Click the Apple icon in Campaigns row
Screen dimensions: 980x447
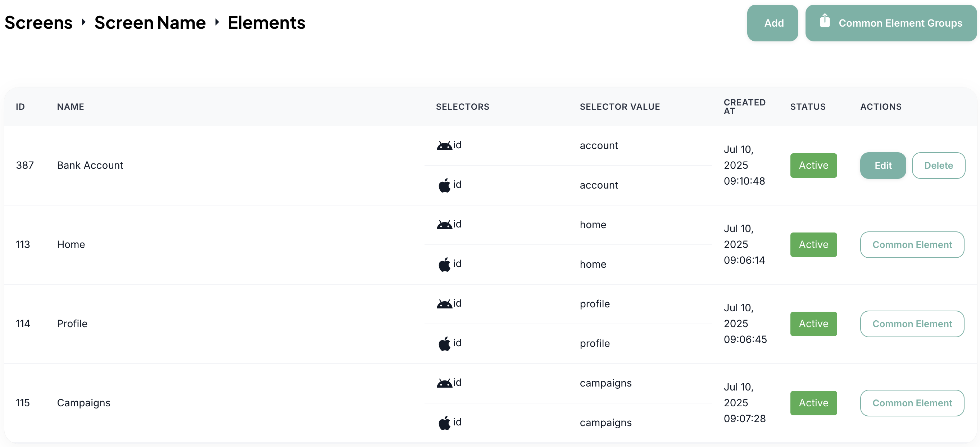coord(444,423)
